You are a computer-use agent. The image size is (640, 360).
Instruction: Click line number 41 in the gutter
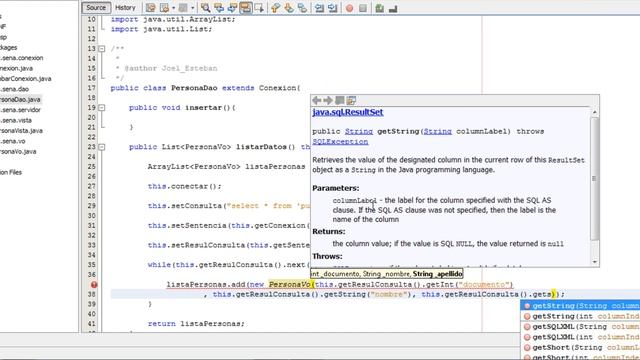click(91, 324)
